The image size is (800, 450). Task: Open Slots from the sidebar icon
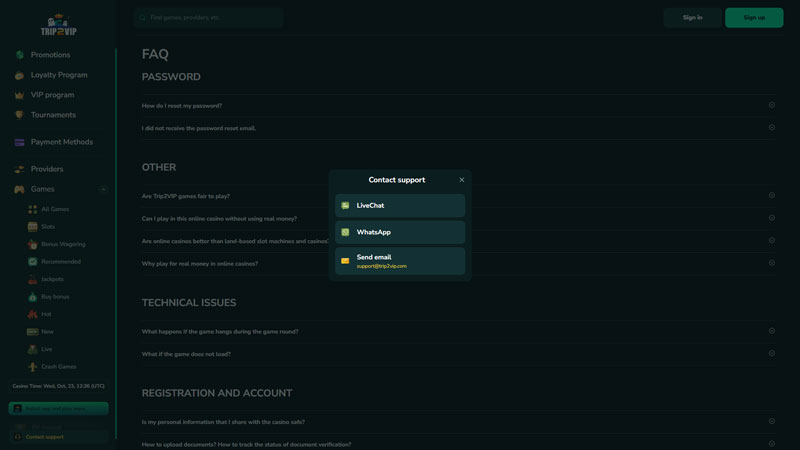pos(33,227)
